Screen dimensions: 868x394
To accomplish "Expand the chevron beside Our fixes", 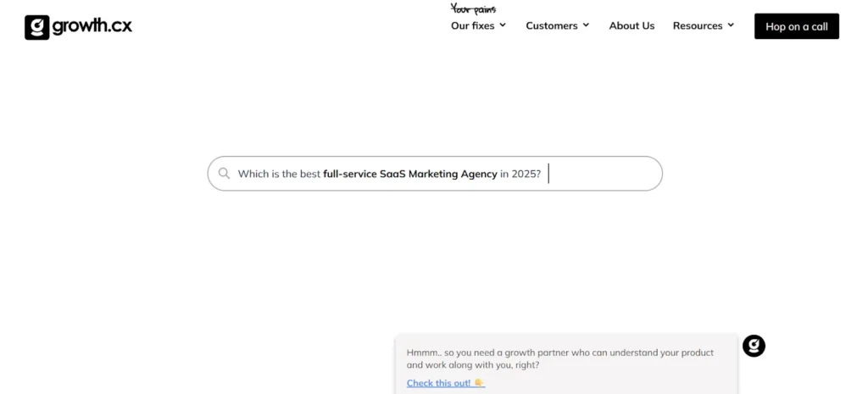I will pos(503,25).
